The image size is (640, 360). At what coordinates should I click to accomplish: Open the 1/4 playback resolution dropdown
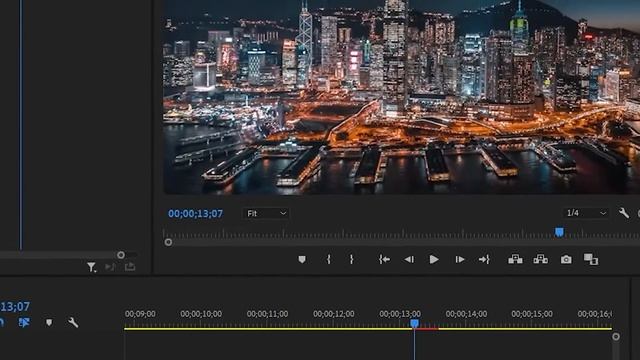point(586,213)
